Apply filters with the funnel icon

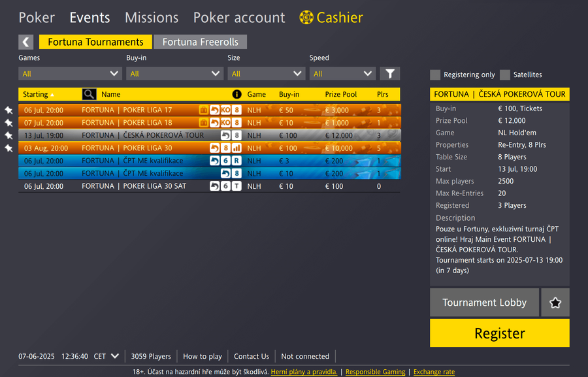(390, 74)
